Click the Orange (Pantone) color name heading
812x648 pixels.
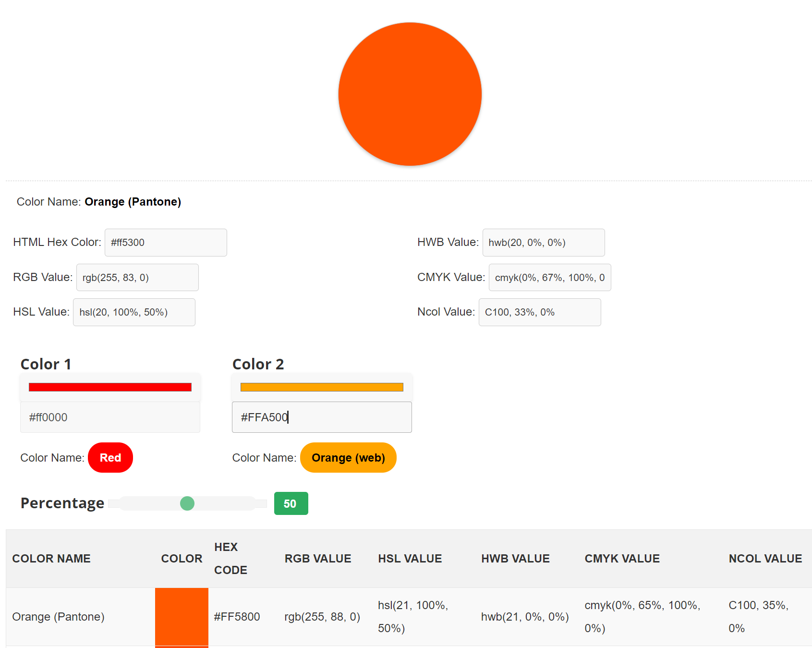pyautogui.click(x=133, y=202)
